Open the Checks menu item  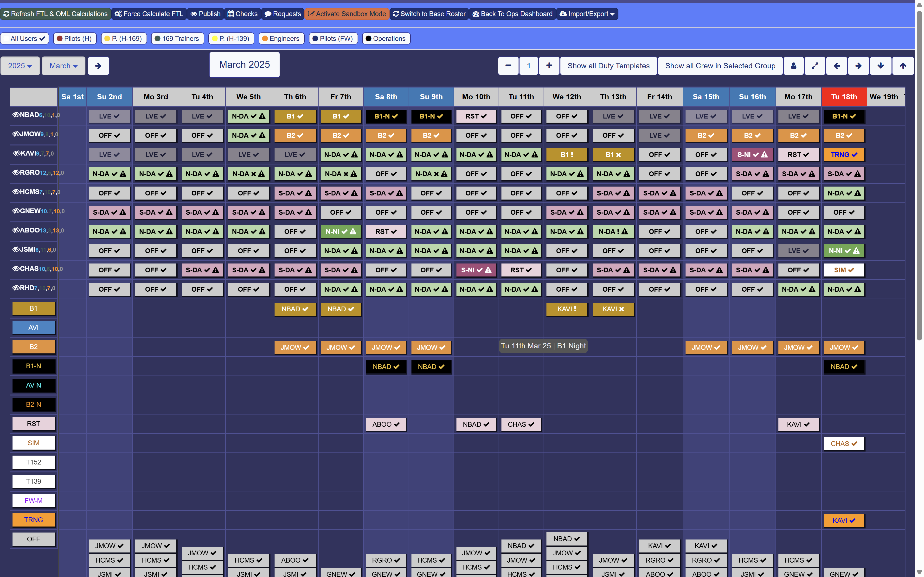click(243, 14)
